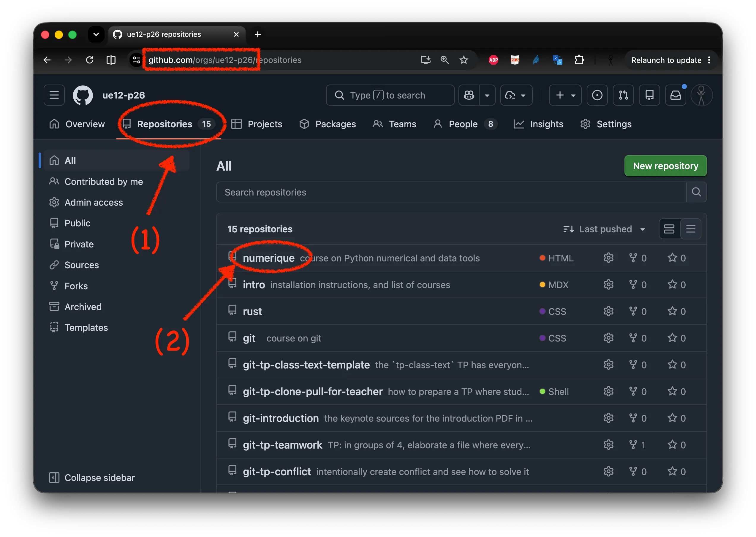Focus the Search repositories field
The height and width of the screenshot is (537, 756).
click(x=451, y=192)
